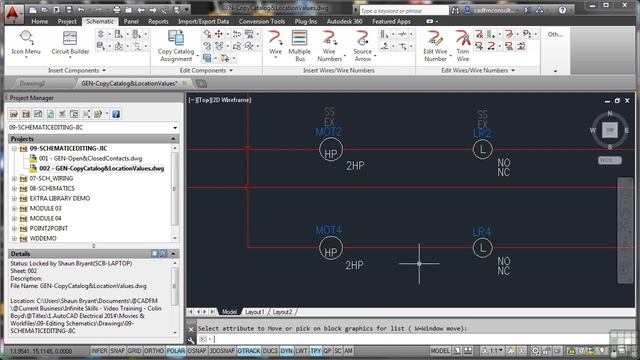Click the command line wrench customize icon

(x=191, y=340)
